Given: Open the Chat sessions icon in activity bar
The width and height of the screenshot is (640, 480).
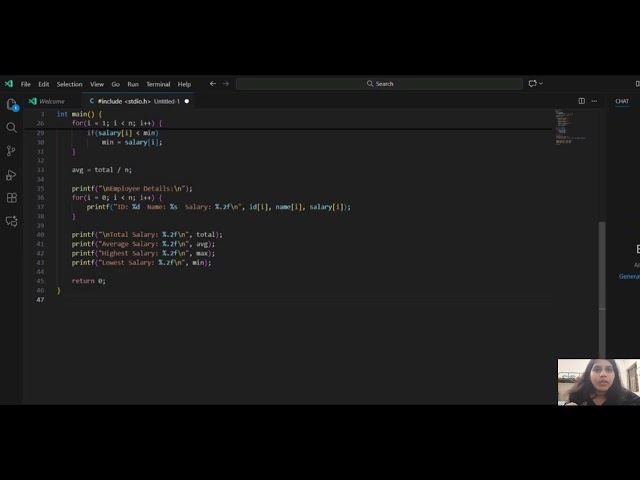Looking at the screenshot, I should point(11,221).
